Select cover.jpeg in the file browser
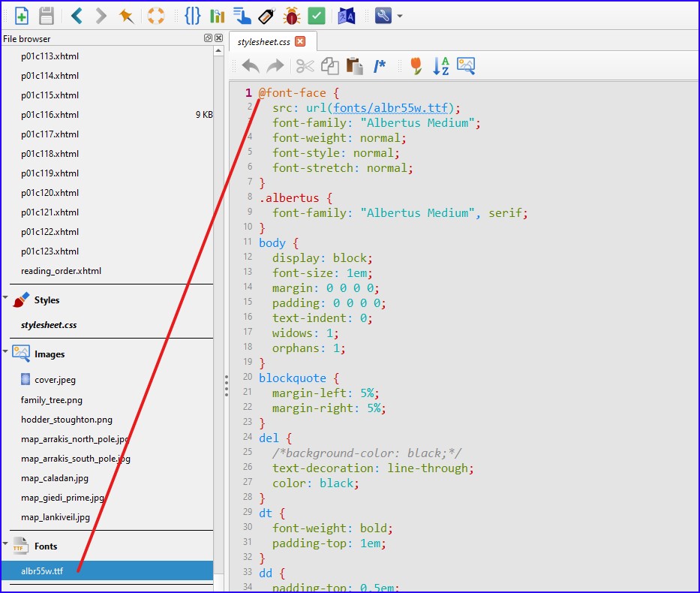Image resolution: width=700 pixels, height=593 pixels. [x=55, y=380]
